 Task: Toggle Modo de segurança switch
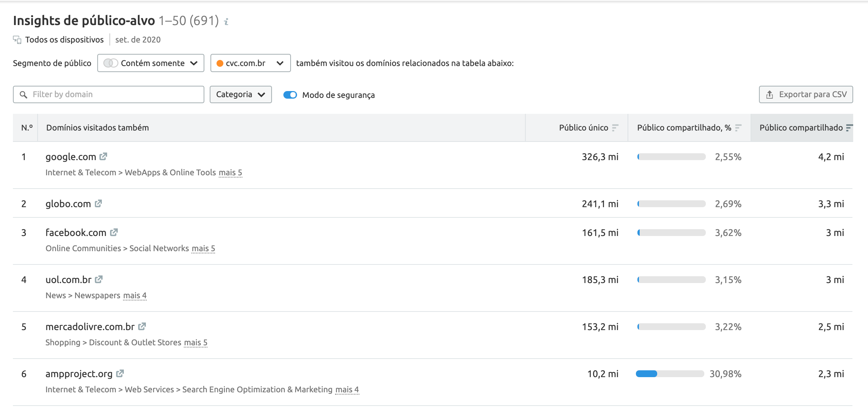(x=290, y=95)
